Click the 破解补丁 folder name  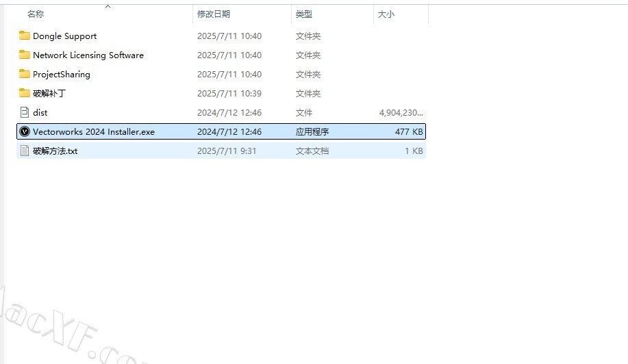(x=49, y=93)
